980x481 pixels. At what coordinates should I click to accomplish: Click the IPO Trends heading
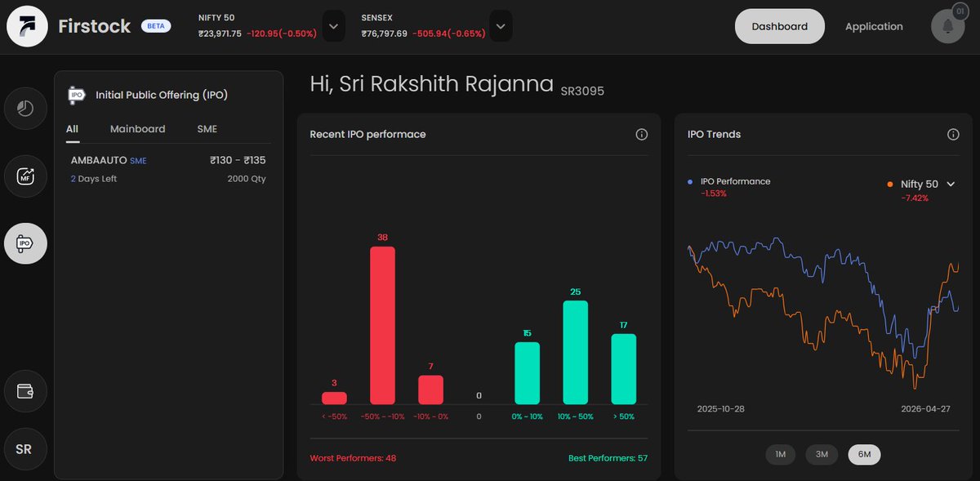click(714, 134)
